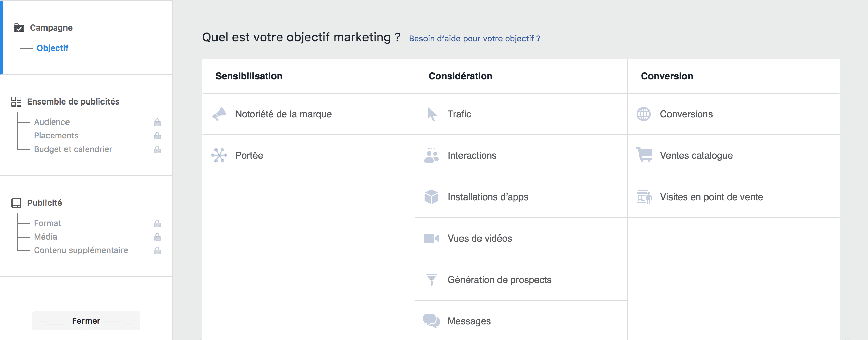Click the lock icon beside Audience
The width and height of the screenshot is (868, 340).
click(x=157, y=122)
